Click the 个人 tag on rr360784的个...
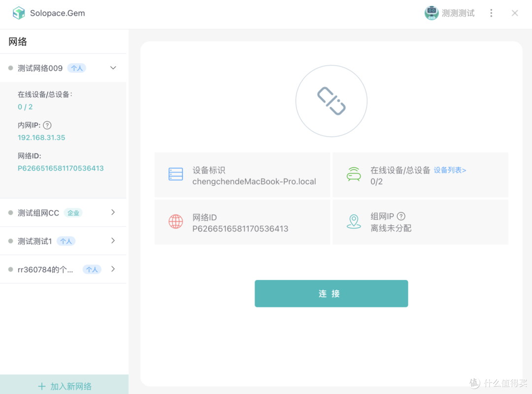 click(92, 270)
